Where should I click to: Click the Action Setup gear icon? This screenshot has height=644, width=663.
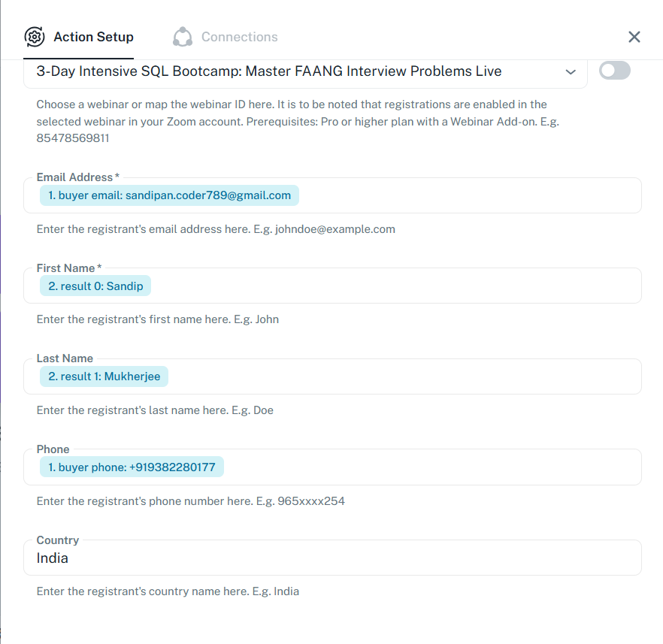click(x=35, y=37)
